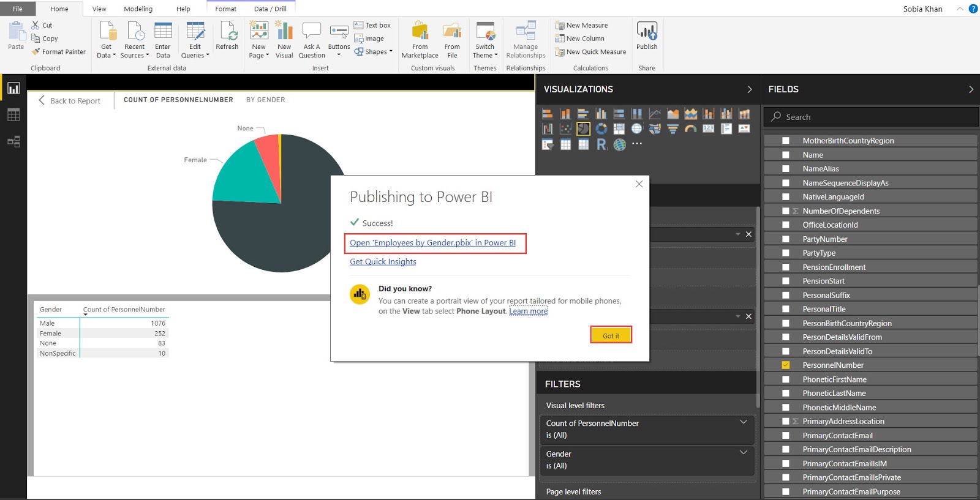This screenshot has width=980, height=500.
Task: Collapse the Fields pane
Action: (x=971, y=89)
